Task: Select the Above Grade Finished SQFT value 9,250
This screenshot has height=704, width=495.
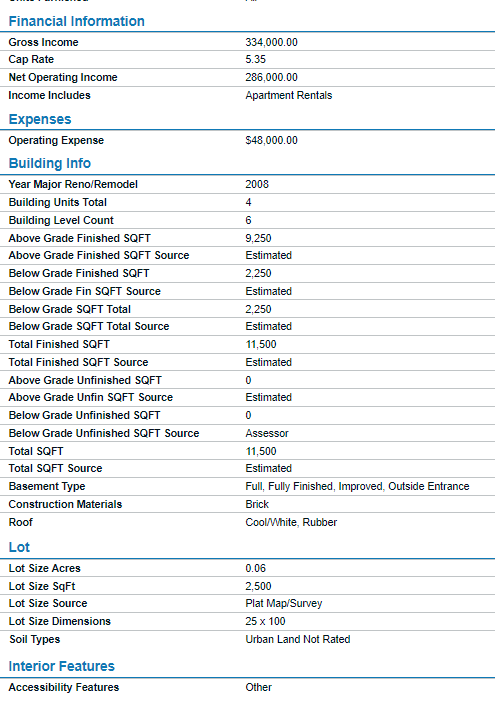Action: [x=258, y=238]
